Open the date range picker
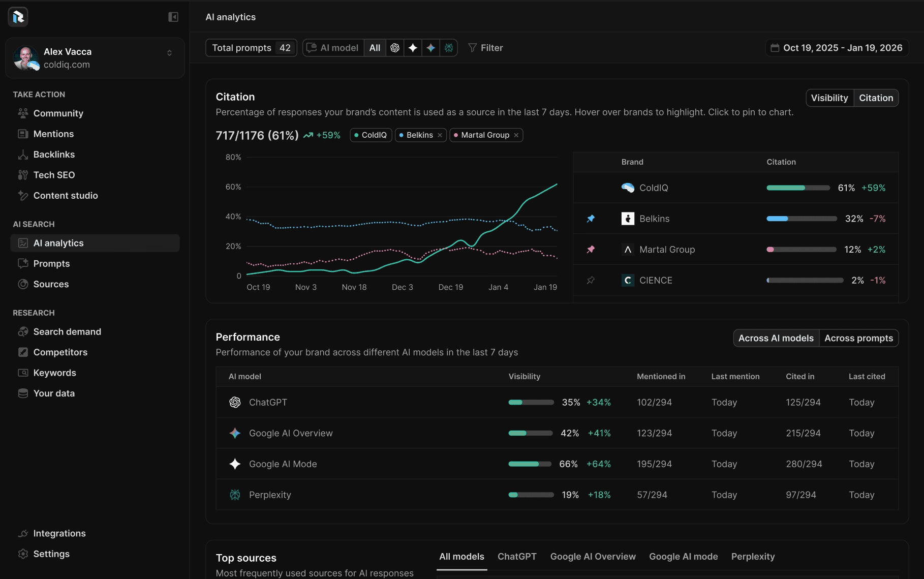 [837, 48]
